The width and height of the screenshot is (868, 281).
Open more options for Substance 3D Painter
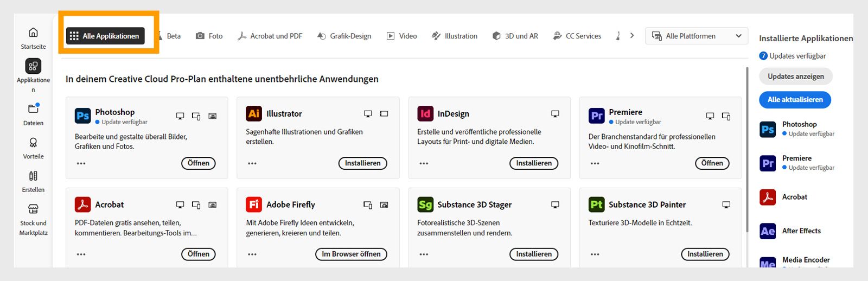[595, 254]
